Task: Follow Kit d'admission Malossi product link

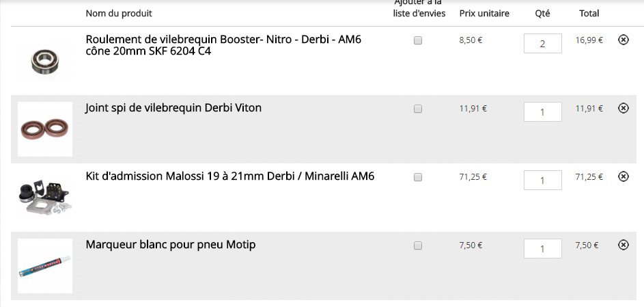Action: pyautogui.click(x=230, y=176)
